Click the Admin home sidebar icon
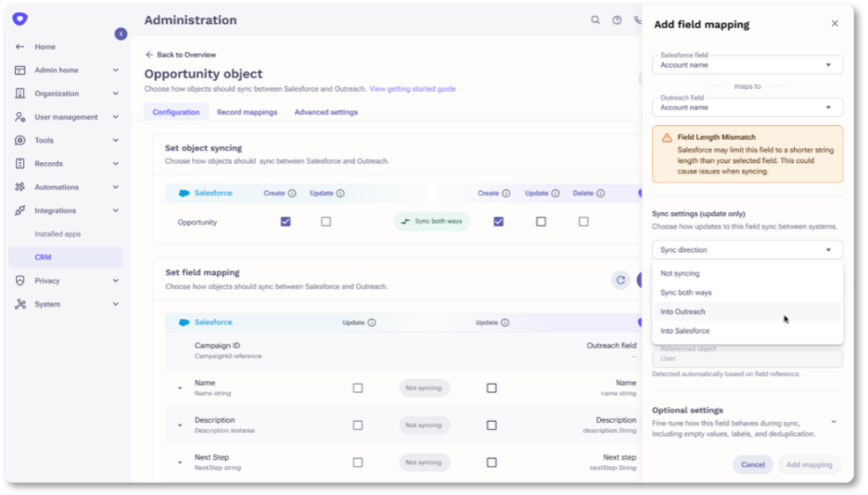 pos(19,70)
